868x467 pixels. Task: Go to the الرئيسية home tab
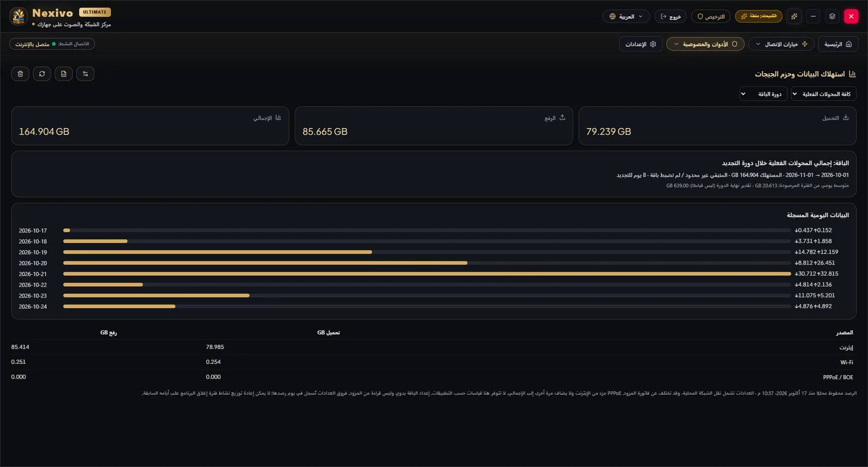(838, 44)
